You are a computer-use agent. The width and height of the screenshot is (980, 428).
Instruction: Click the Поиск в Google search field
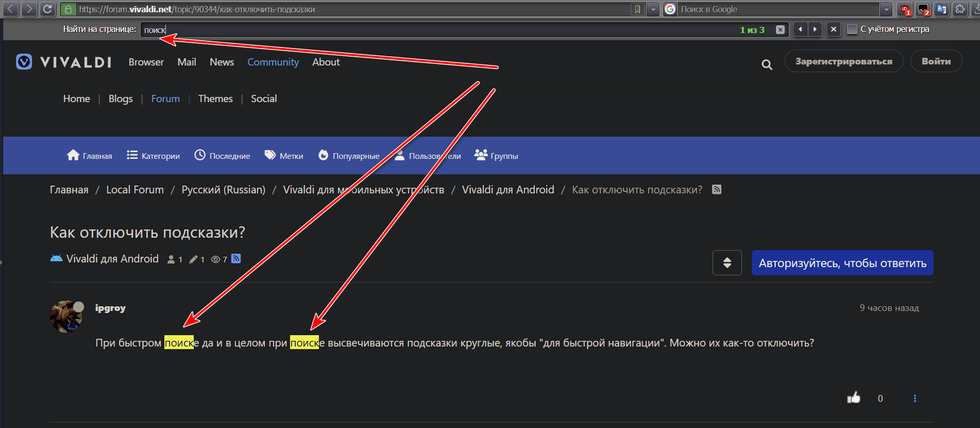(x=778, y=9)
